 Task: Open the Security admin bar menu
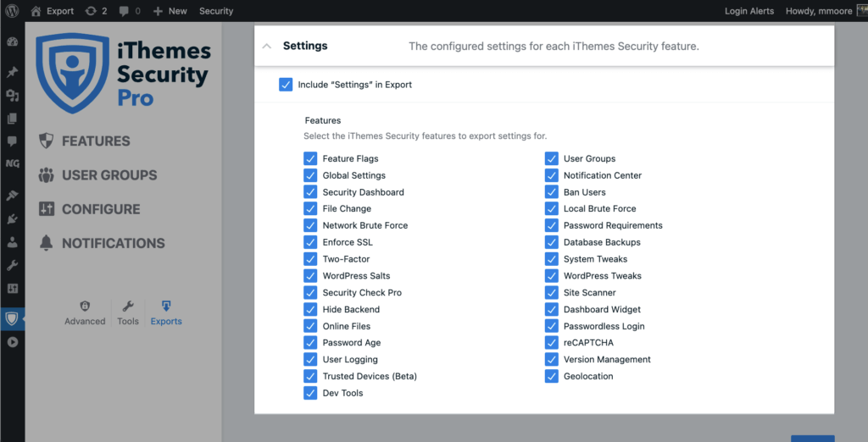point(216,11)
